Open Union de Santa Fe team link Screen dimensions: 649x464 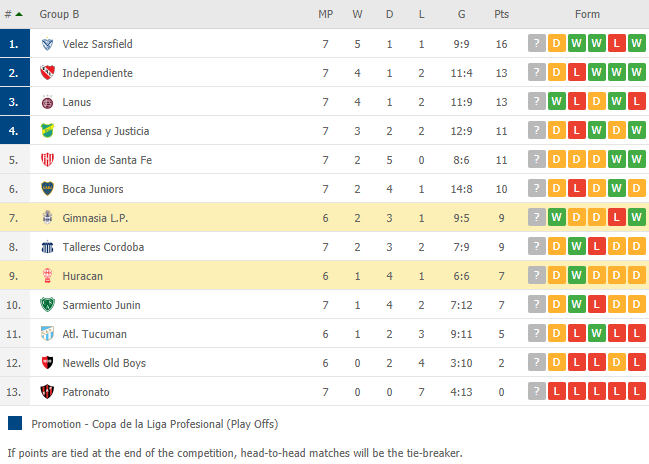[x=107, y=160]
